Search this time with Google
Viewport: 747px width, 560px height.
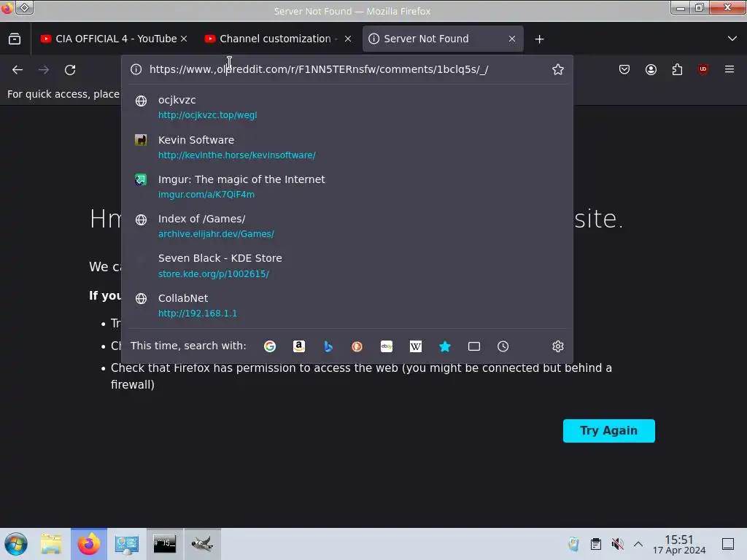click(x=270, y=346)
